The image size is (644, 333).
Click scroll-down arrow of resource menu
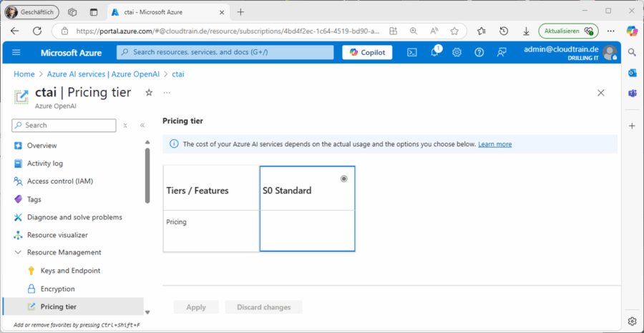point(147,312)
